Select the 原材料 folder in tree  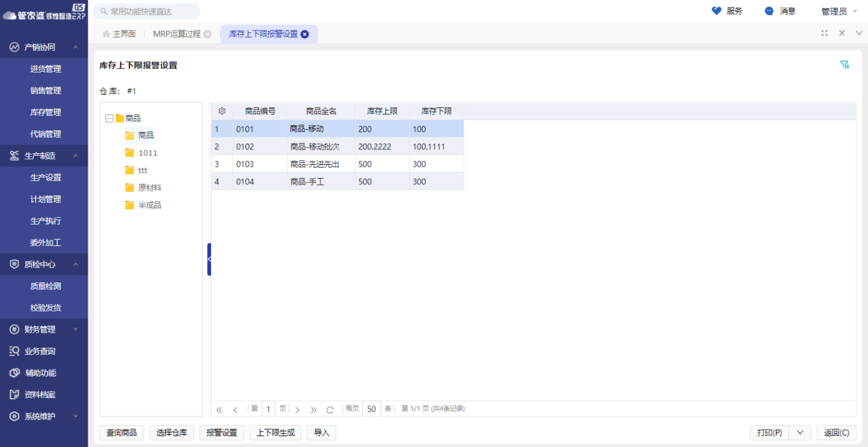pos(149,188)
